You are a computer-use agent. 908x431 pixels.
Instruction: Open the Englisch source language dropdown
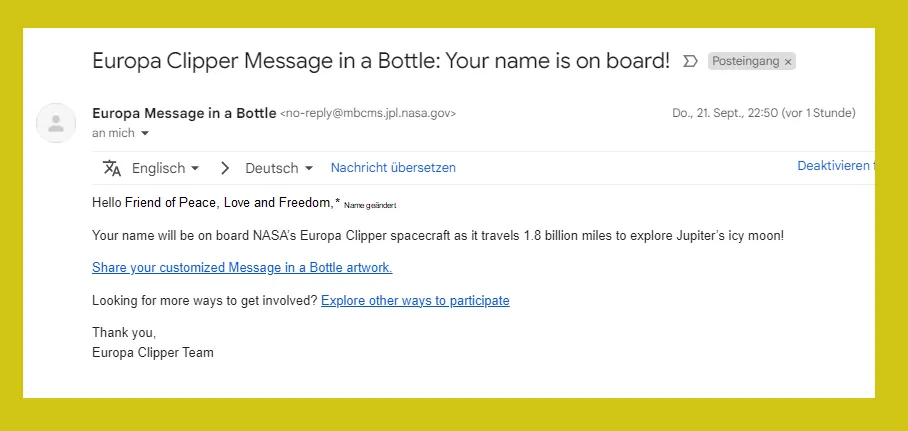click(166, 168)
